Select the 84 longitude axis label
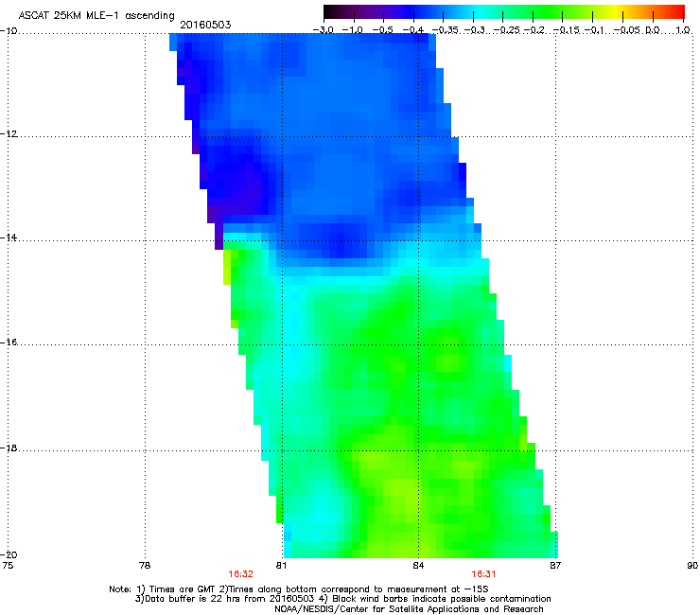This screenshot has width=700, height=615. click(418, 566)
